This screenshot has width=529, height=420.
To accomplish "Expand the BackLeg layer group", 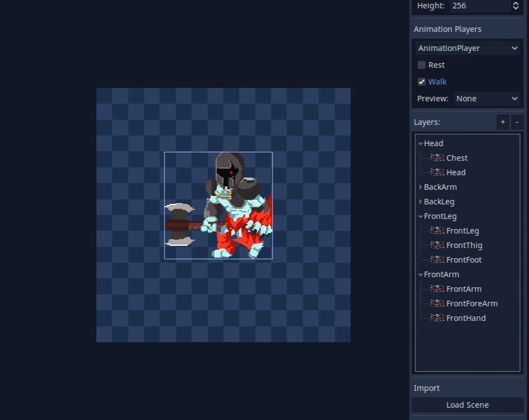I will click(x=420, y=202).
